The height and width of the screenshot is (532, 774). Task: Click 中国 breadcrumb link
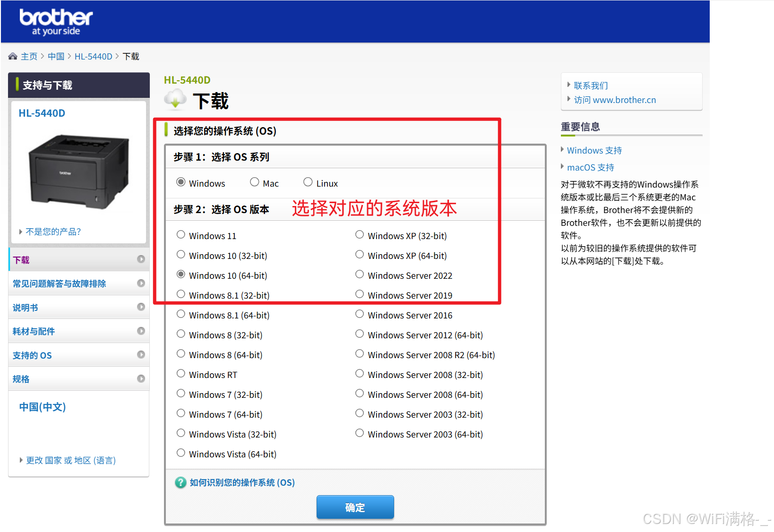[x=56, y=56]
